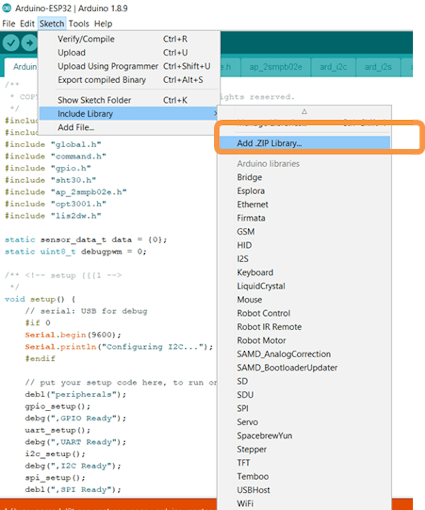Include the HID library
425x510 pixels.
pos(305,245)
